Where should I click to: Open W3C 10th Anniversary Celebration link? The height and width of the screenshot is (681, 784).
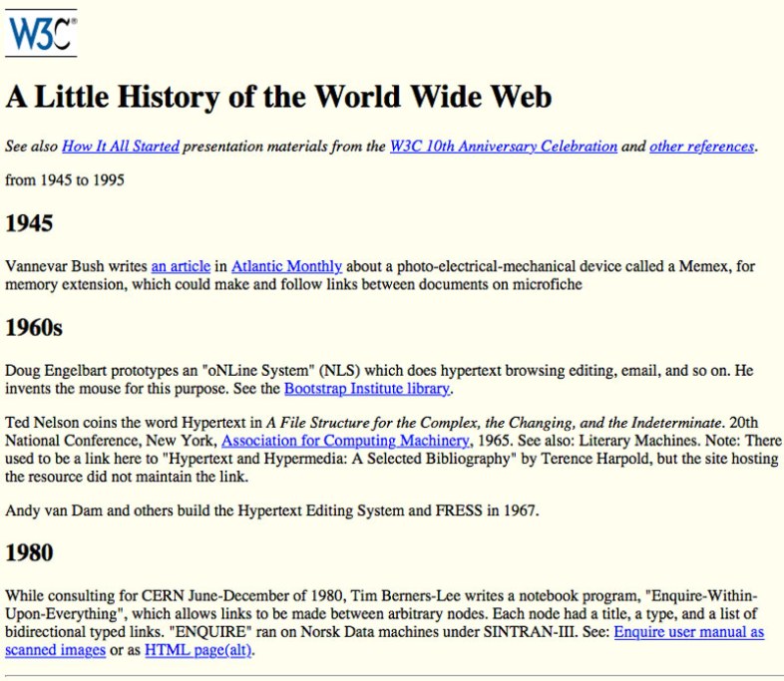point(504,147)
